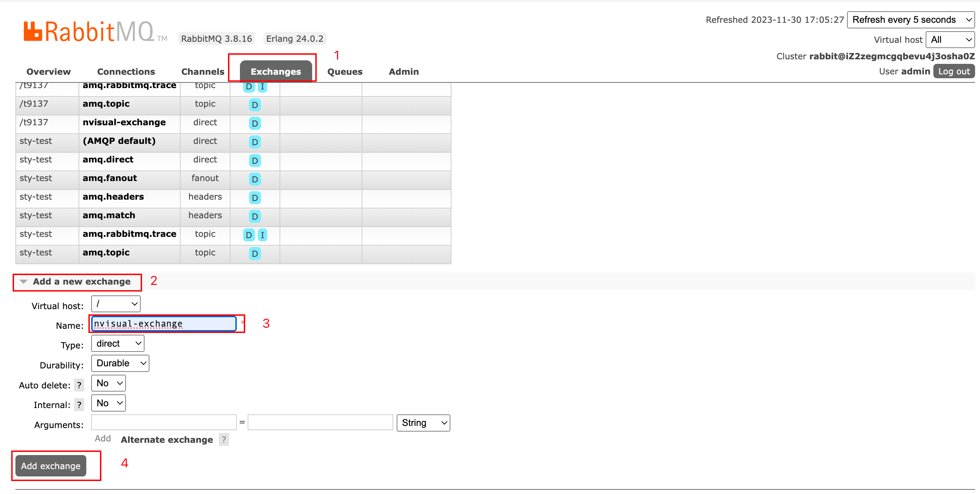Click the Alternate exchange help question mark
The image size is (980, 494).
point(224,440)
